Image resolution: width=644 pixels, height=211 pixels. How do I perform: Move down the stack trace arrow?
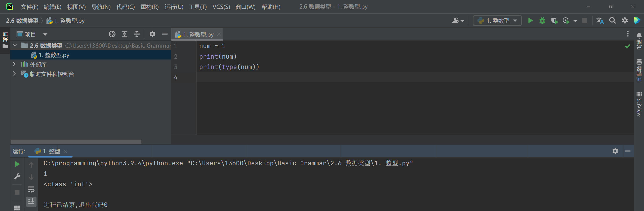coord(31,177)
